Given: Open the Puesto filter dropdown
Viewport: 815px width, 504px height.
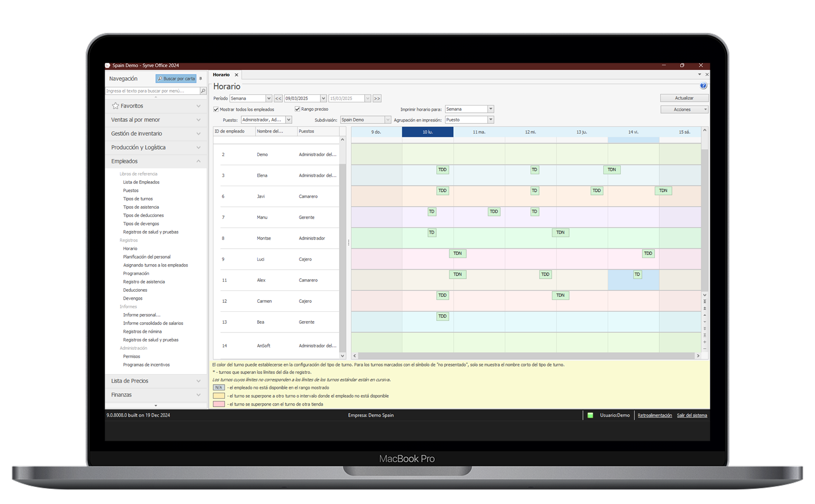Looking at the screenshot, I should [x=288, y=120].
